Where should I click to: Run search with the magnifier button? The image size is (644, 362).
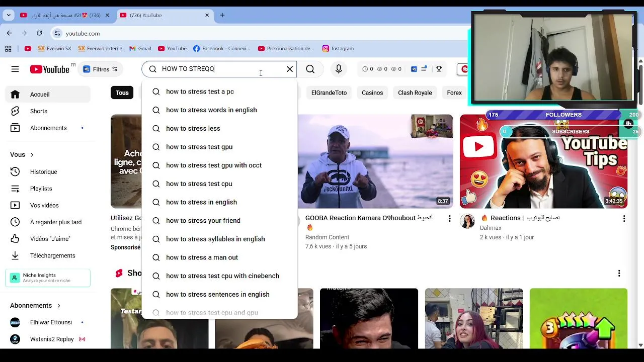pyautogui.click(x=310, y=69)
